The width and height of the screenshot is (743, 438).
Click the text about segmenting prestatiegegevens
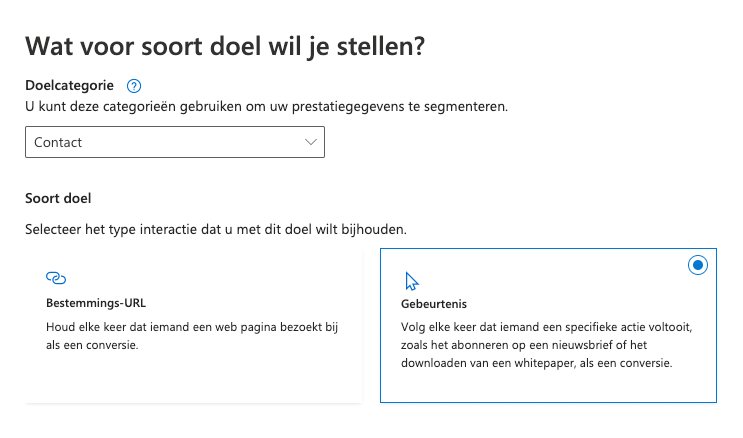click(265, 105)
